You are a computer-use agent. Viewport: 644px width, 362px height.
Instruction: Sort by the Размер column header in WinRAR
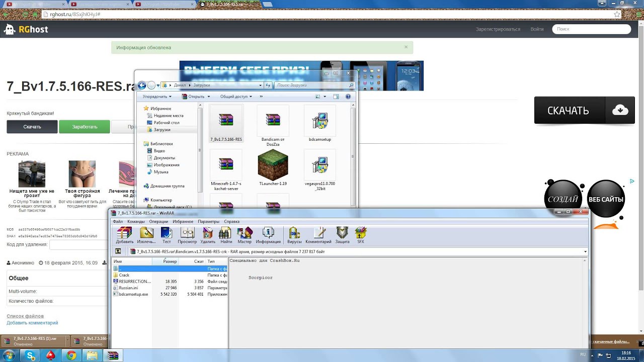tap(165, 261)
